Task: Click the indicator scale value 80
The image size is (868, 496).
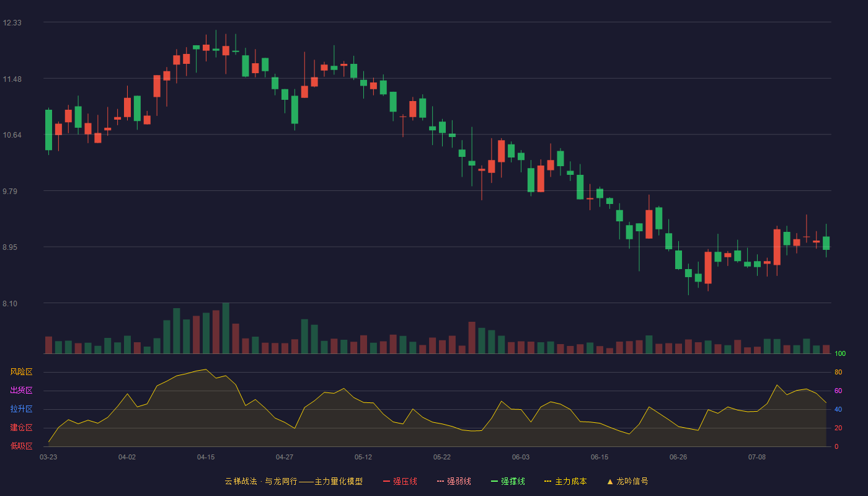Action: click(838, 373)
